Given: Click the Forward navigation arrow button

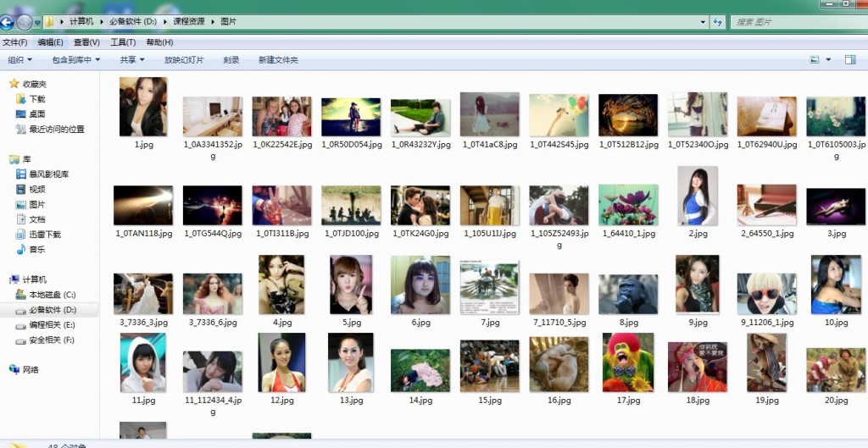Looking at the screenshot, I should click(x=25, y=23).
